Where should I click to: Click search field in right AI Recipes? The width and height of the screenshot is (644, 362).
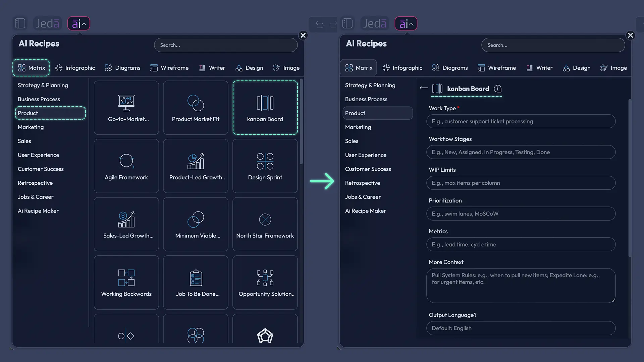pos(553,45)
